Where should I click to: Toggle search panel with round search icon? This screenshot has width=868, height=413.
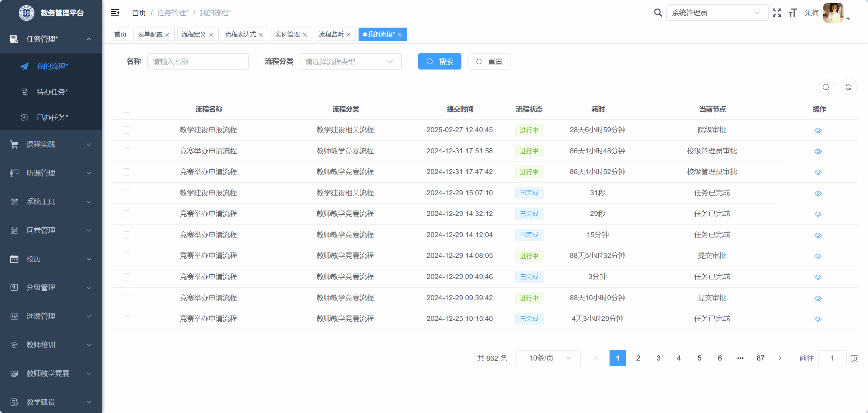(x=826, y=87)
